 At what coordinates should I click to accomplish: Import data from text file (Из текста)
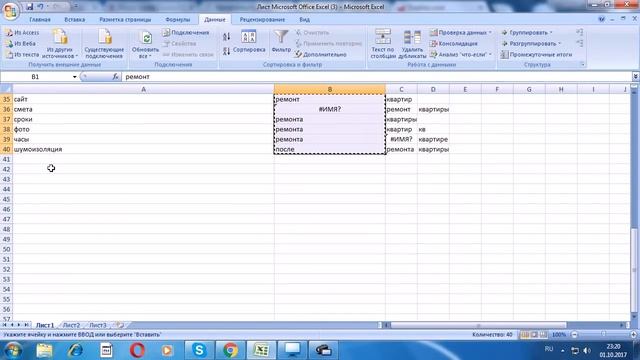click(22, 54)
